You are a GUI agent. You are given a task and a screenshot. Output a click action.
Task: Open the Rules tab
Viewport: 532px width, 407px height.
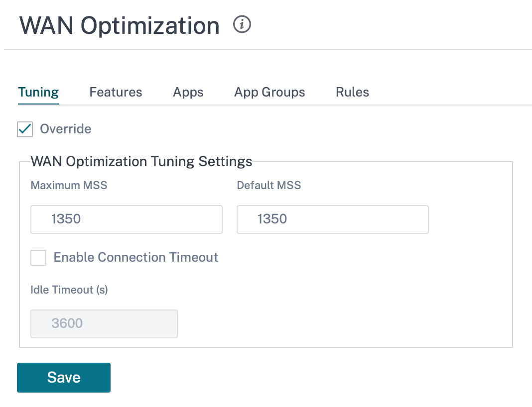(x=352, y=92)
